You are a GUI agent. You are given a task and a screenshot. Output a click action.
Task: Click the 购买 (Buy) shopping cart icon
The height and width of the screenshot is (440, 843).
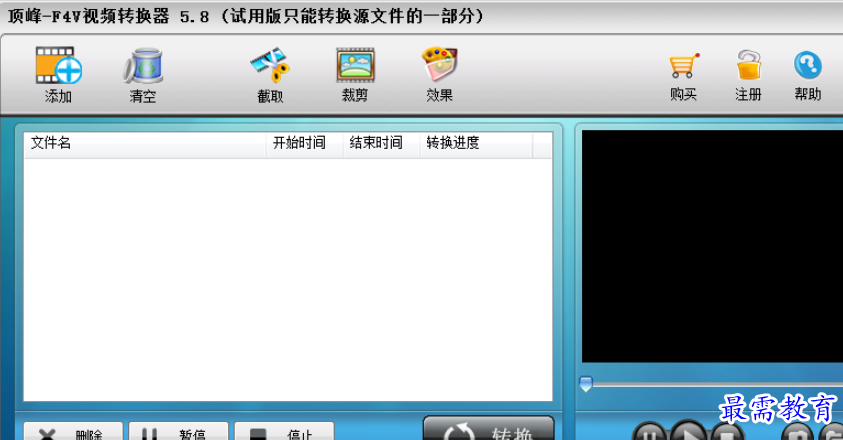point(683,66)
